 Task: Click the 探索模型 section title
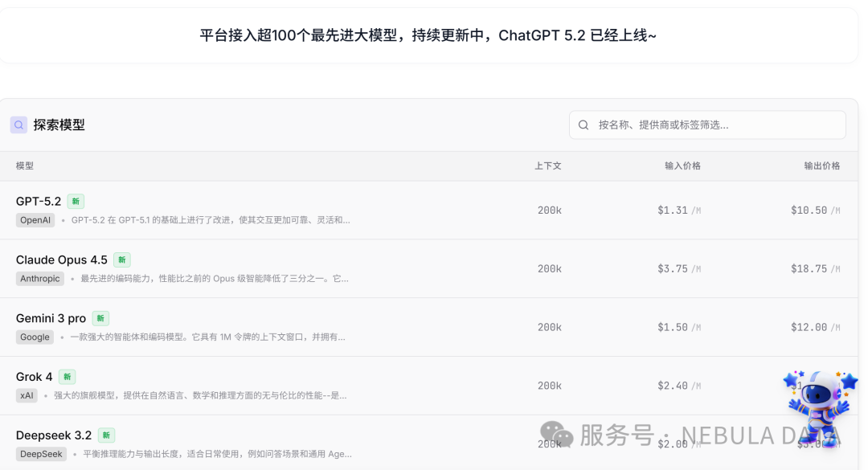pyautogui.click(x=59, y=125)
